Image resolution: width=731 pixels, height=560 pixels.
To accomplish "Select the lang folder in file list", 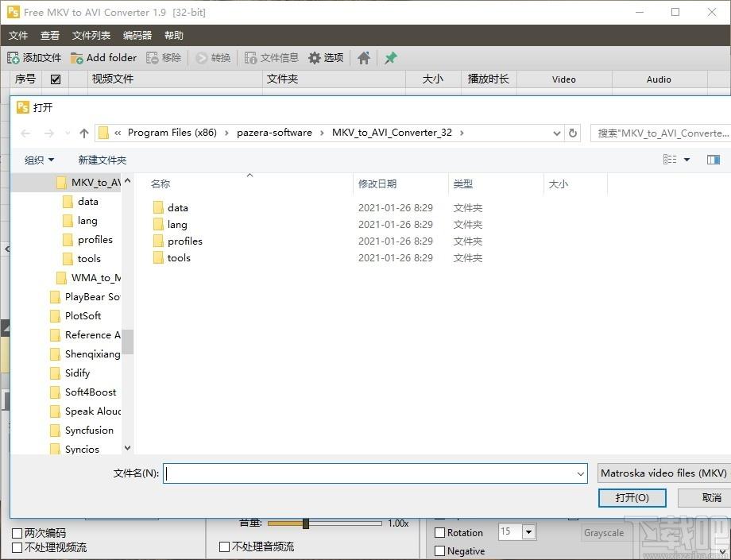I will click(x=170, y=225).
